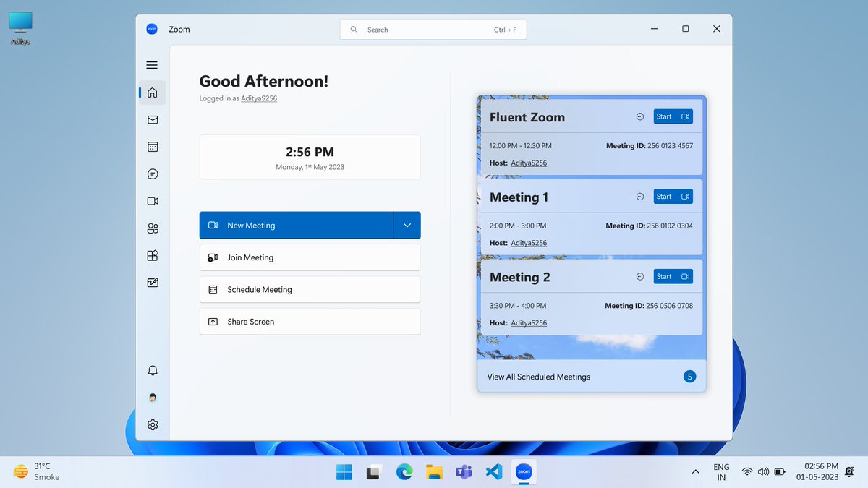The width and height of the screenshot is (868, 488).
Task: Open the Mail icon in sidebar
Action: point(152,120)
